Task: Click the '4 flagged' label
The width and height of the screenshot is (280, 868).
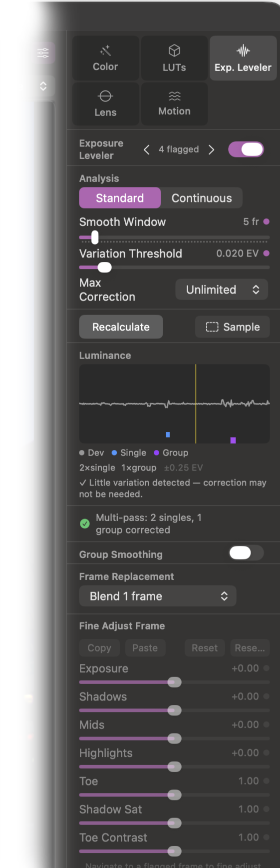Action: coord(179,149)
